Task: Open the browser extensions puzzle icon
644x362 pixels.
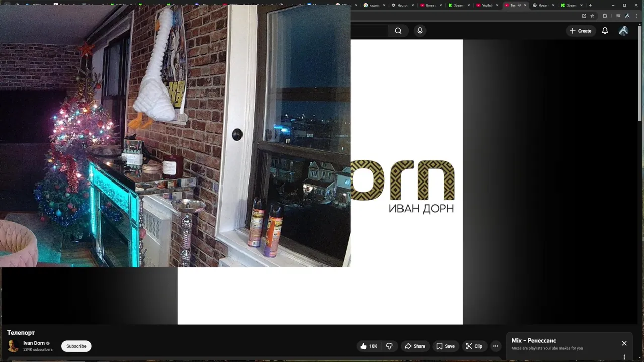Action: click(605, 16)
